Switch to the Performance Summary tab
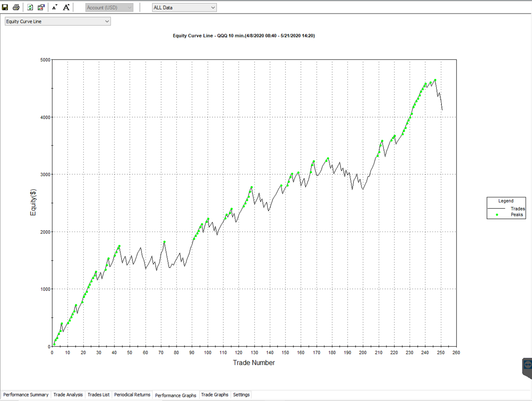Viewport: 532px width, 401px height. 26,394
